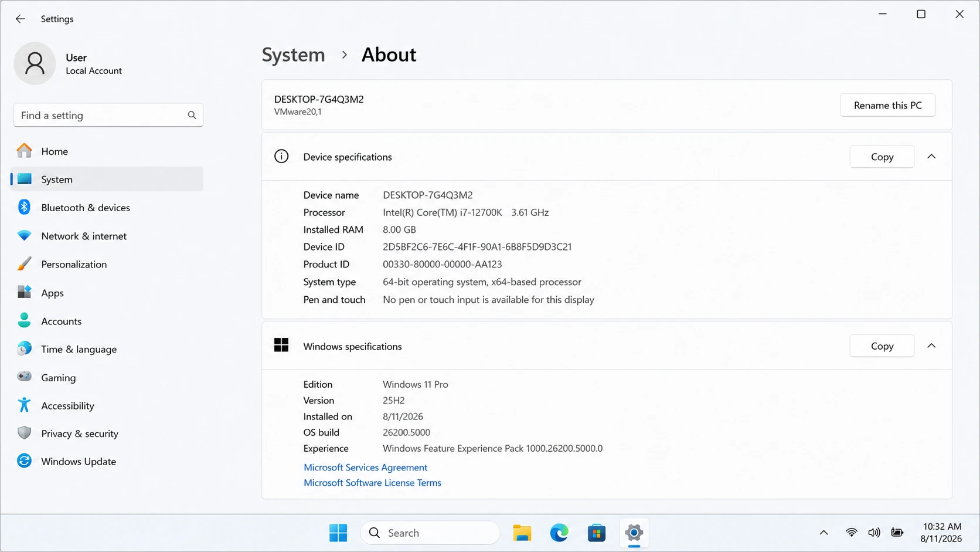Click the Accessibility figure icon
The height and width of the screenshot is (552, 980).
pos(24,405)
